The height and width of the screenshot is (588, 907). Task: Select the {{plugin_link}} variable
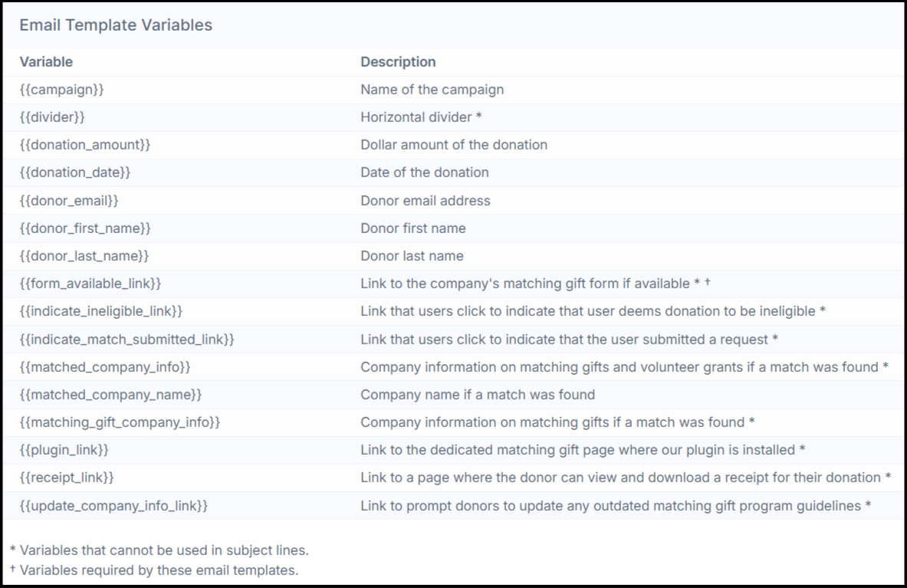point(64,451)
